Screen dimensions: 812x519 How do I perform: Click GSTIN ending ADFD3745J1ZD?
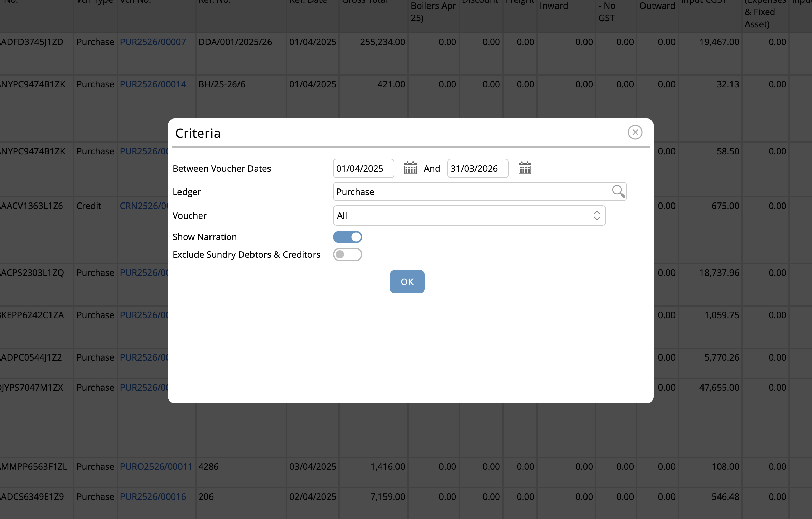[32, 42]
